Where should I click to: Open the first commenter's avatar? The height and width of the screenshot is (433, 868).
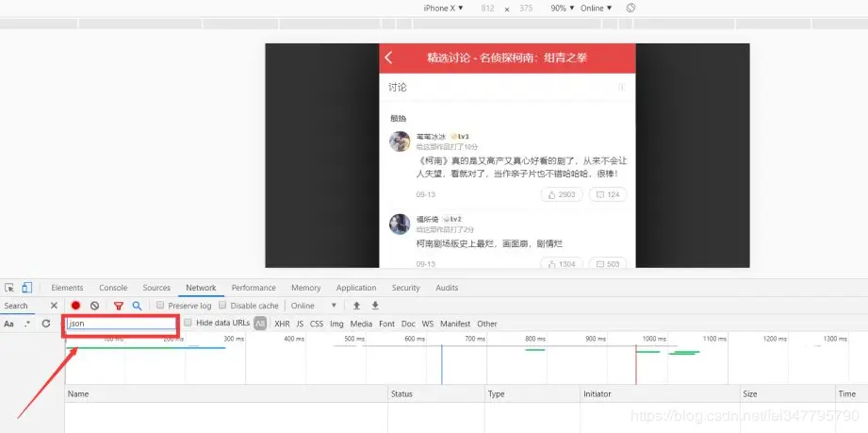[x=400, y=142]
